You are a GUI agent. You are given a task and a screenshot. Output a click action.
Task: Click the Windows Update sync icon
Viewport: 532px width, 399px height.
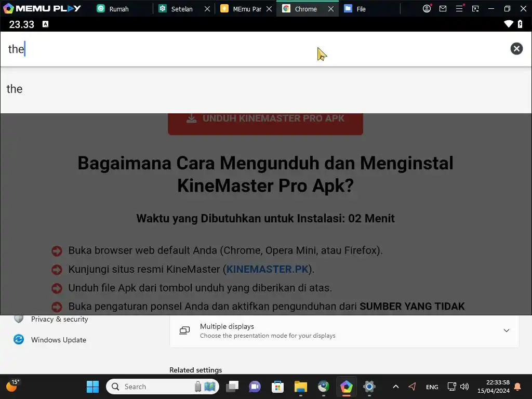(x=19, y=339)
